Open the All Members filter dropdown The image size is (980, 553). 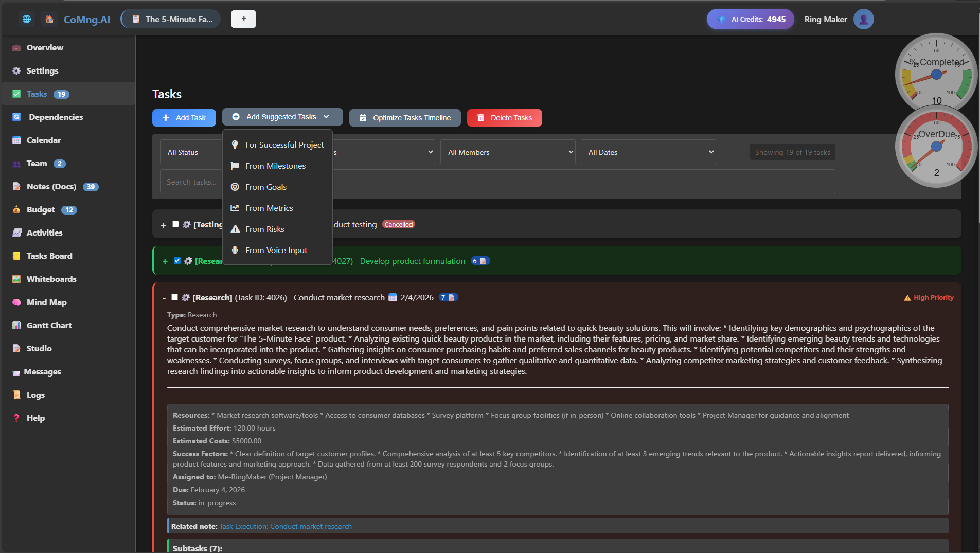[x=507, y=152]
